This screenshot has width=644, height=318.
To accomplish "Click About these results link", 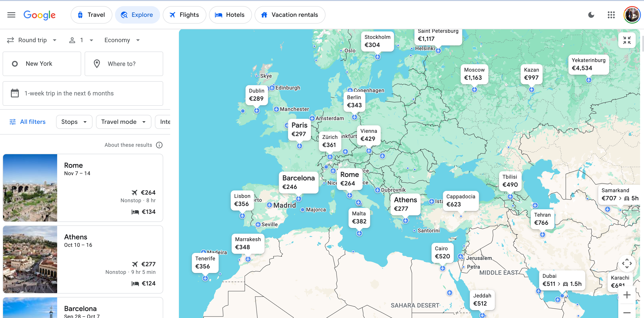I will pos(128,145).
